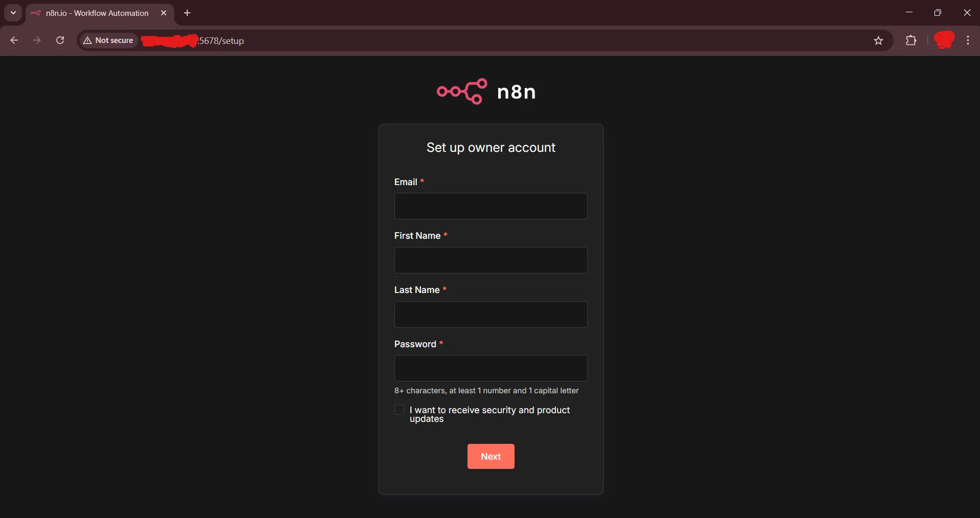Expand the tab search dropdown arrow
980x518 pixels.
13,13
